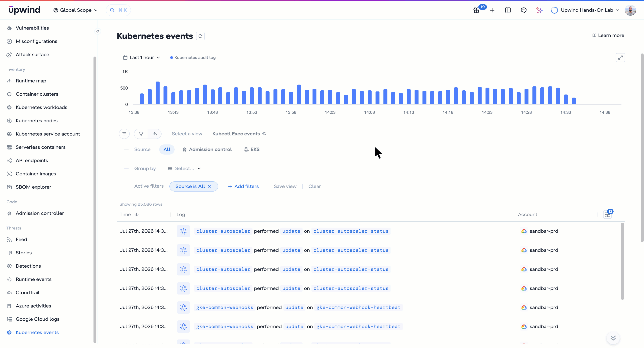Filter source by EKS
This screenshot has width=644, height=348.
252,149
